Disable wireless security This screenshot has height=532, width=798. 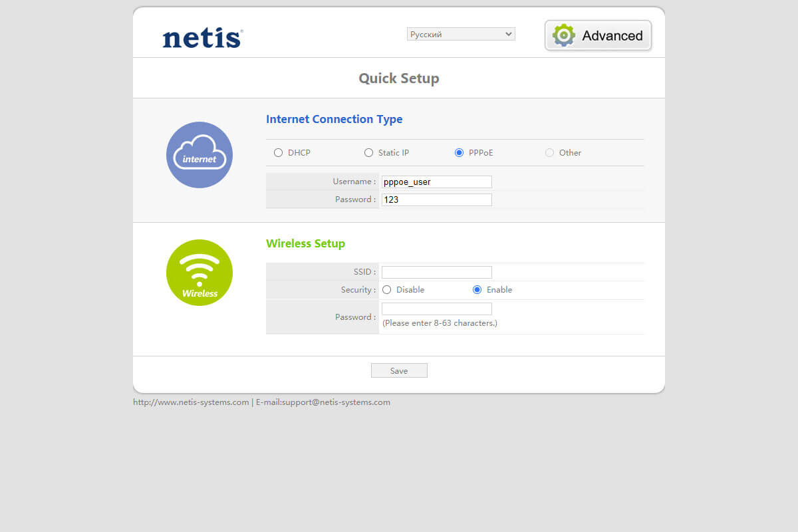click(387, 290)
